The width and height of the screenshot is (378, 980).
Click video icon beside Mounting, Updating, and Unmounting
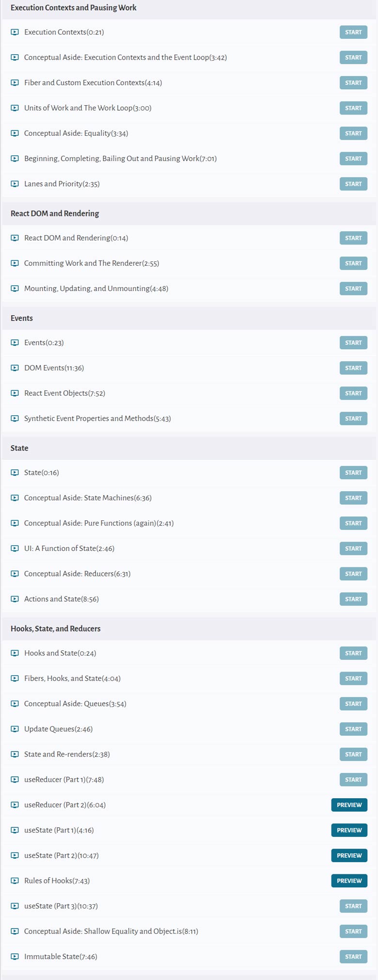click(x=15, y=289)
